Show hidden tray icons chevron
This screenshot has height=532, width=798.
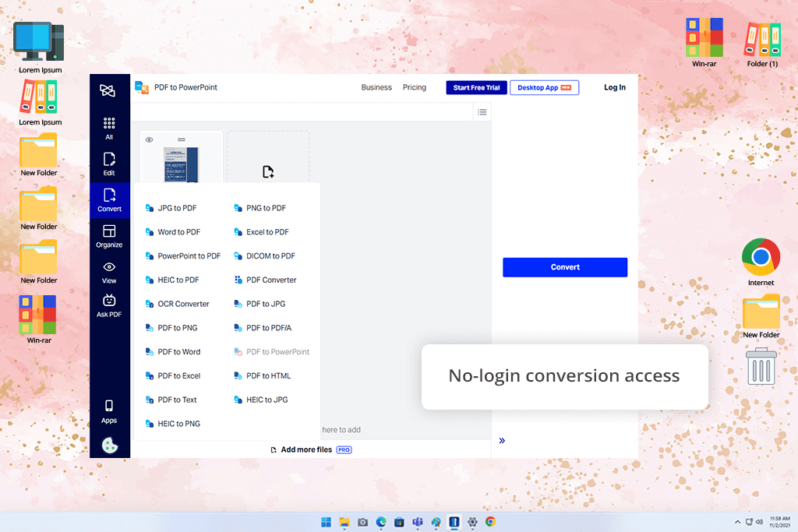point(737,522)
